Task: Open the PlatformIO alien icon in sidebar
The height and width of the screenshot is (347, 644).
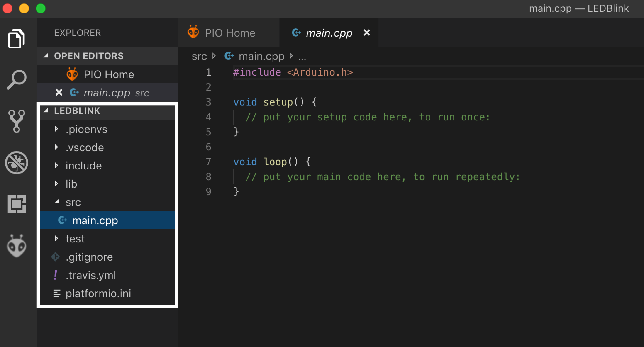Action: coord(16,246)
